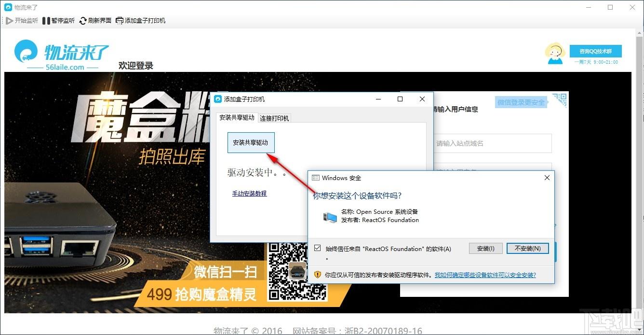Click 不安装(N) to decline installation
Image resolution: width=644 pixels, height=335 pixels.
pyautogui.click(x=528, y=249)
